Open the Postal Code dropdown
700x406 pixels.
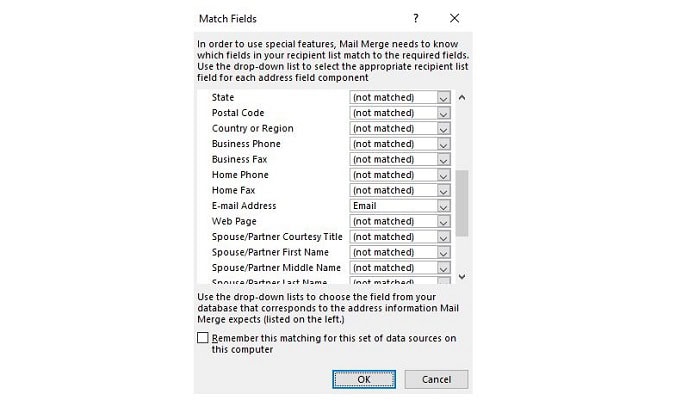pyautogui.click(x=444, y=113)
